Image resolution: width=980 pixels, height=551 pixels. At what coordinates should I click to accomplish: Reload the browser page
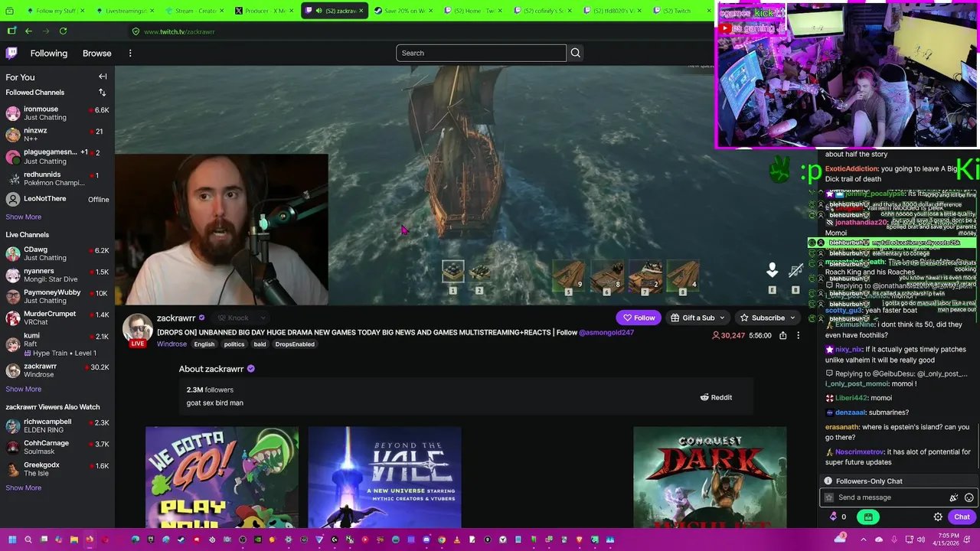pos(63,31)
